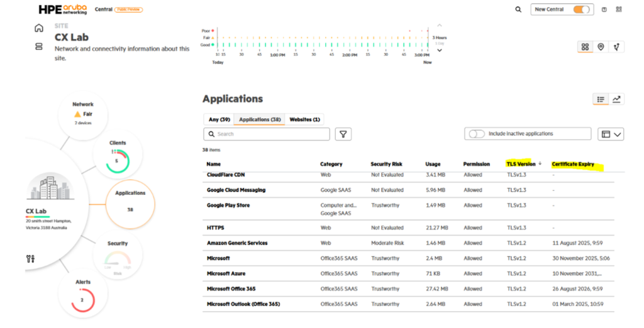Enable Include inactive applications toggle

(477, 134)
